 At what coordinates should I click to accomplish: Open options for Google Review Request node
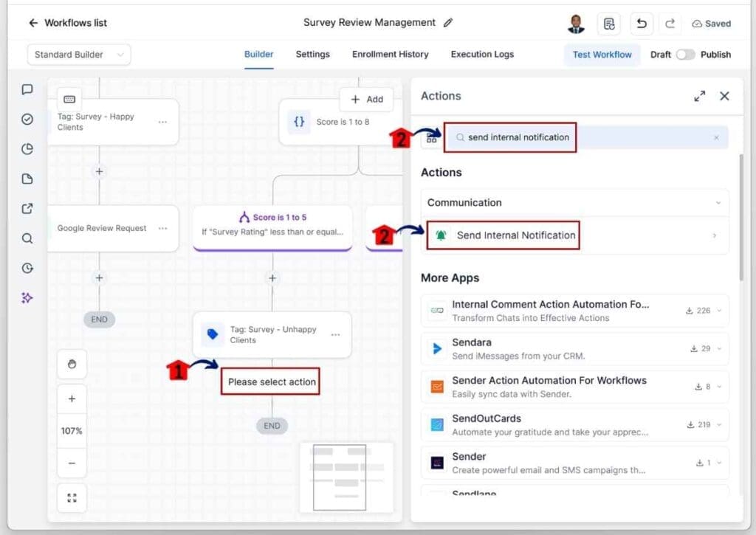[x=162, y=228]
